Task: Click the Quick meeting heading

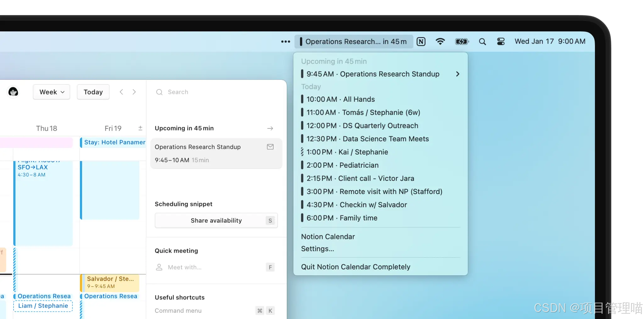Action: [x=176, y=251]
